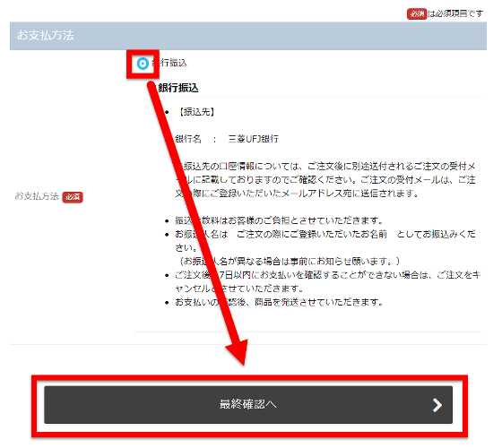
Task: Click the 7日以内にお支払い cancellation notice line
Action: pos(327,281)
